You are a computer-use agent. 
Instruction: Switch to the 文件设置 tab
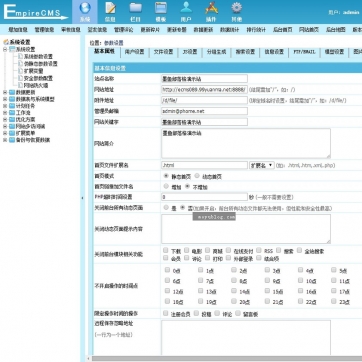(x=163, y=52)
